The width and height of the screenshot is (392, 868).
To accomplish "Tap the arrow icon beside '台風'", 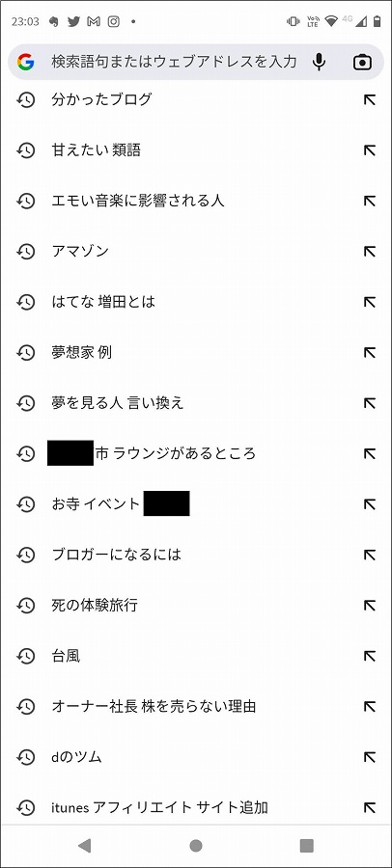I will [x=369, y=656].
